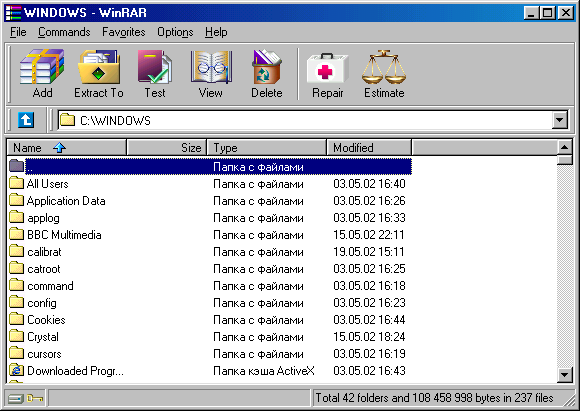Close the WinRAR window

pyautogui.click(x=566, y=13)
